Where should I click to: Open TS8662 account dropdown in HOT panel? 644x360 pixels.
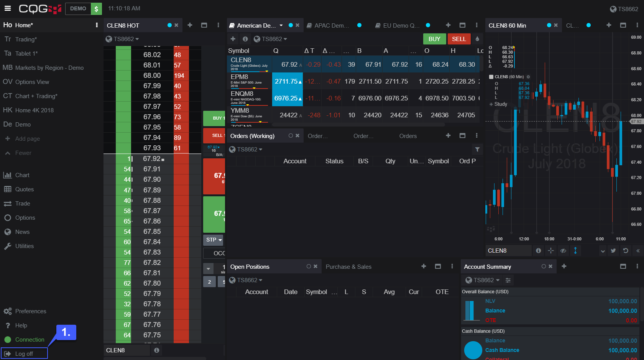122,39
